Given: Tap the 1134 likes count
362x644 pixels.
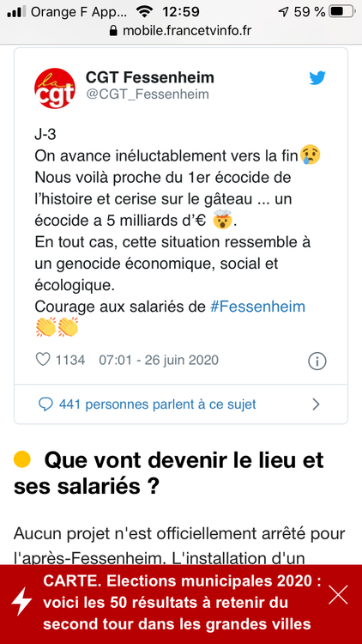Looking at the screenshot, I should pyautogui.click(x=70, y=360).
